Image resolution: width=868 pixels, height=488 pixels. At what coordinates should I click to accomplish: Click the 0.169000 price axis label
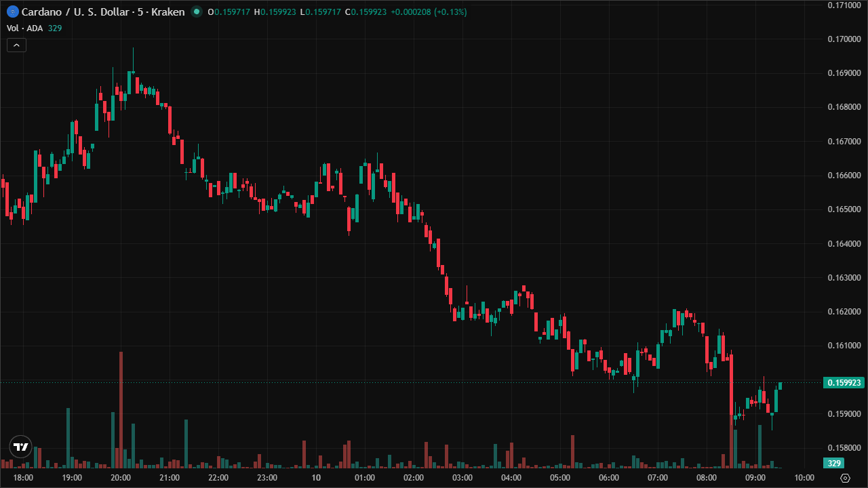click(x=844, y=73)
